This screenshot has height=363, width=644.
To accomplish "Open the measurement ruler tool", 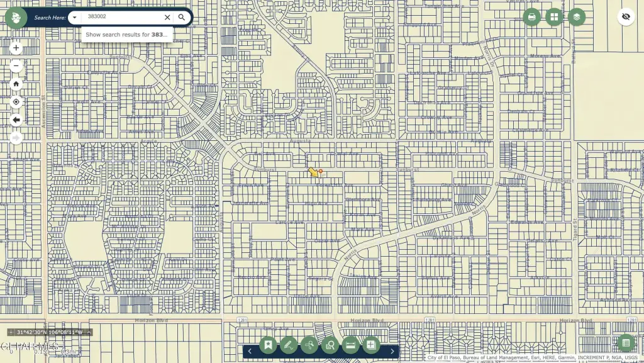I will [350, 344].
